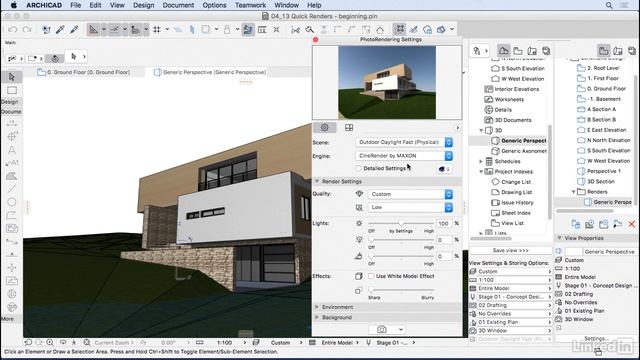The height and width of the screenshot is (360, 640).
Task: Collapse the View Properties section
Action: click(x=560, y=238)
